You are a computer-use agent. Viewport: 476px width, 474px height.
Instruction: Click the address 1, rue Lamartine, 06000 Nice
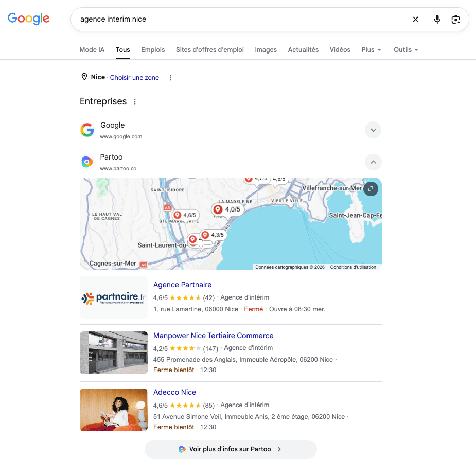coord(196,309)
